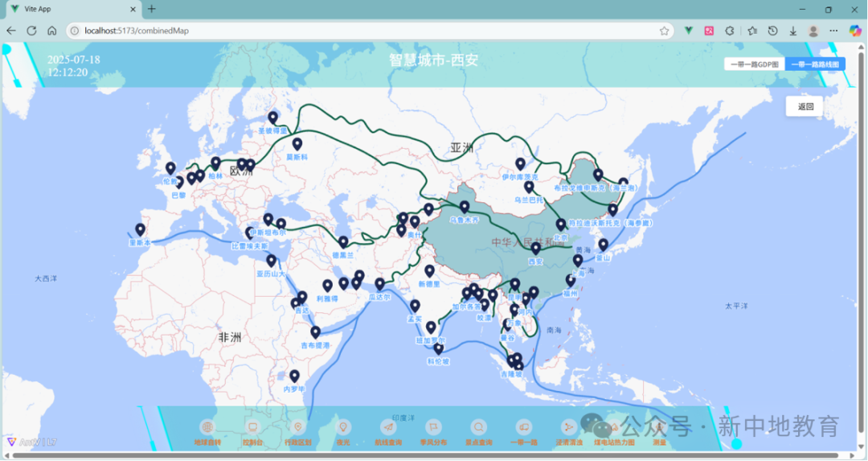The width and height of the screenshot is (868, 461).
Task: Click the 智慧城市-西安 title text
Action: click(x=433, y=60)
